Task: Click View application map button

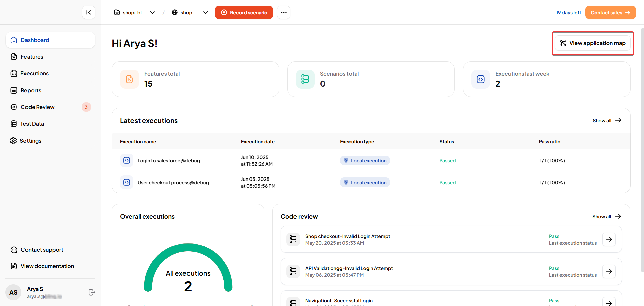Action: [x=592, y=43]
